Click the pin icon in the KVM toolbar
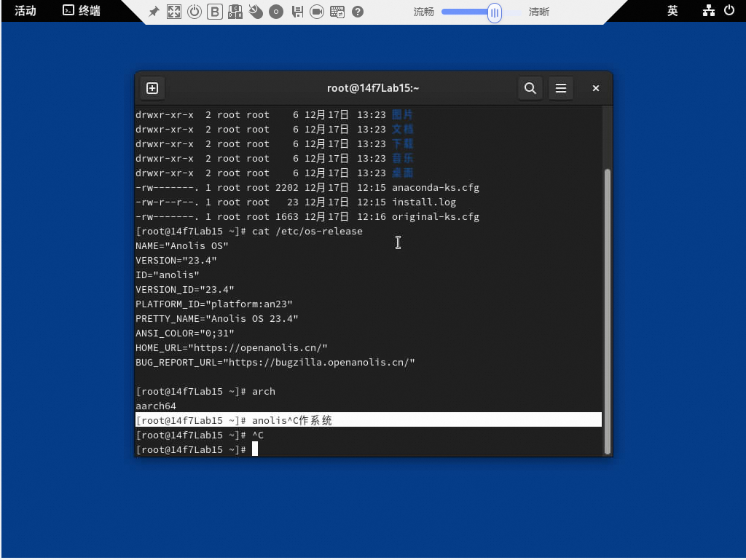This screenshot has height=560, width=746. 154,12
